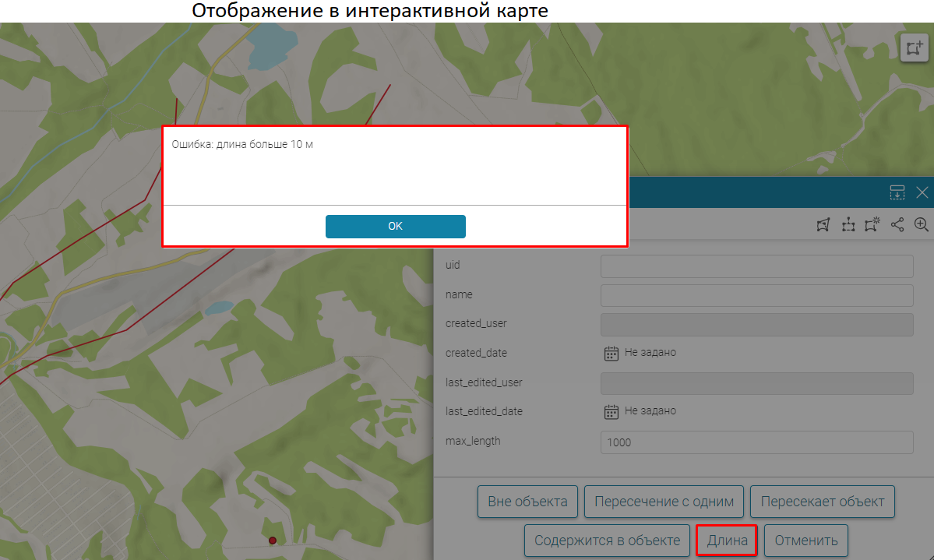Close the object attributes panel
The image size is (934, 560).
pos(922,192)
